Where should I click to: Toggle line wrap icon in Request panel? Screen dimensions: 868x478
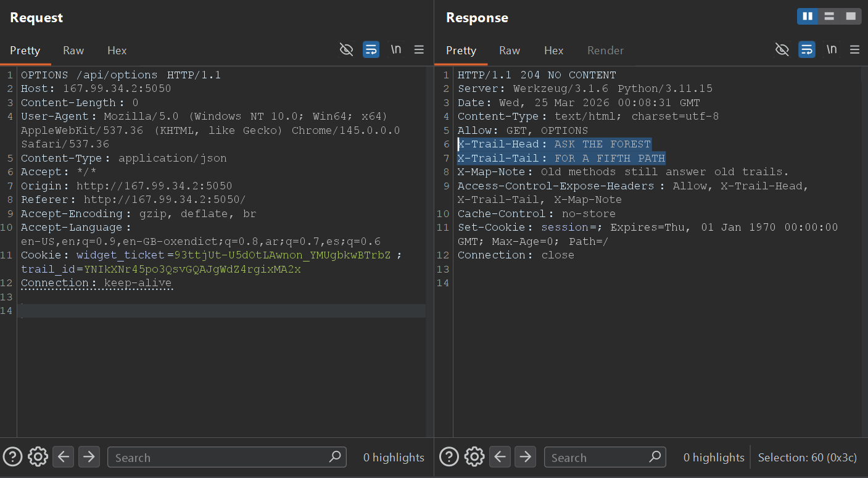pyautogui.click(x=371, y=49)
